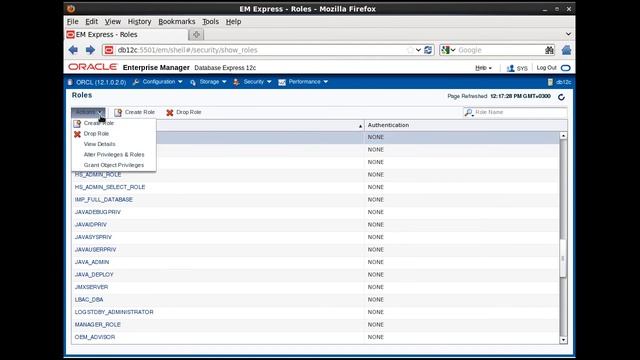
Task: Open the JAVADEBUGPRIV role link
Action: tap(98, 212)
